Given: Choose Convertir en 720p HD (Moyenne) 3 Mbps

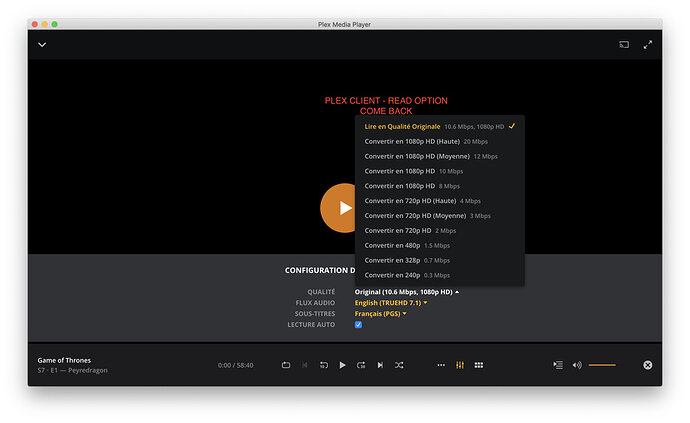Looking at the screenshot, I should [440, 216].
